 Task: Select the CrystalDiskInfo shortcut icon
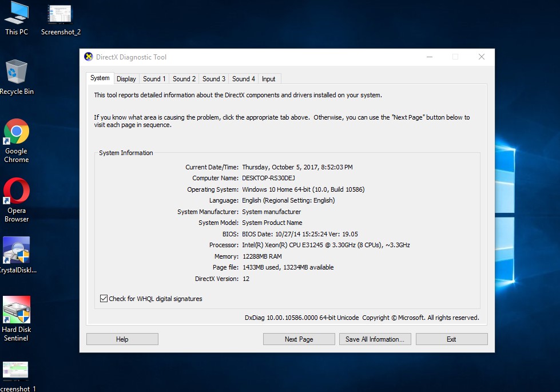17,251
